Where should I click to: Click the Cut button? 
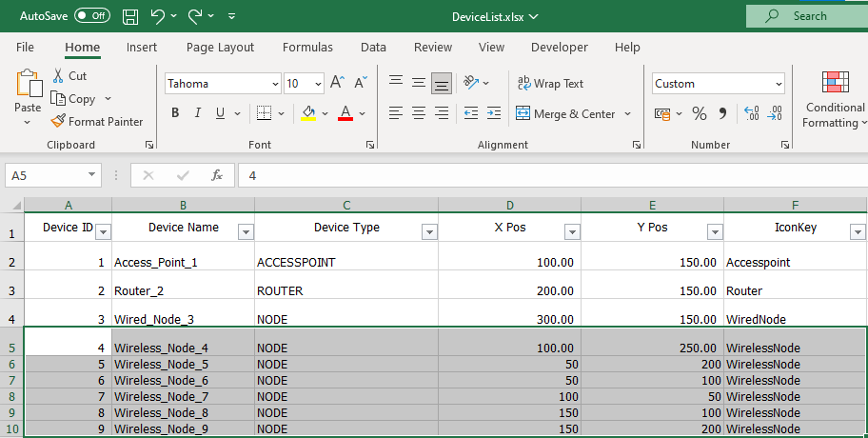click(69, 76)
